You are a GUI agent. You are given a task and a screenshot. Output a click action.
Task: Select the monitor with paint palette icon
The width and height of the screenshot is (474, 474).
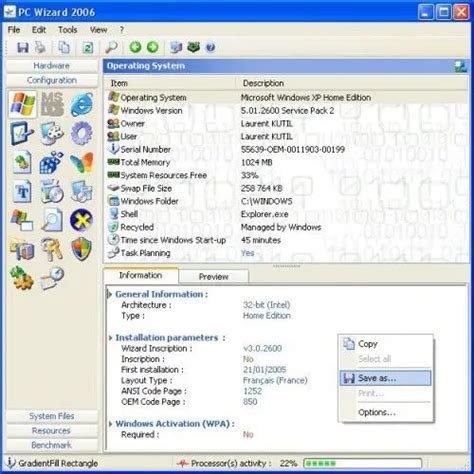(x=52, y=133)
